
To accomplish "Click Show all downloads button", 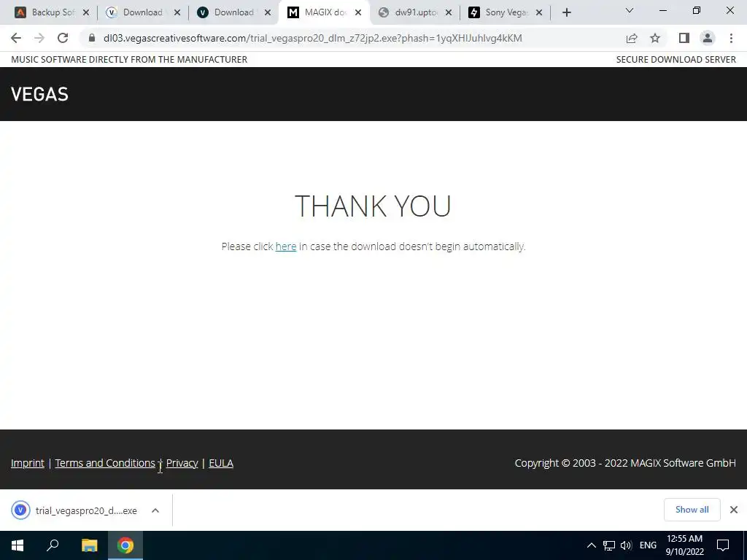I will 692,510.
